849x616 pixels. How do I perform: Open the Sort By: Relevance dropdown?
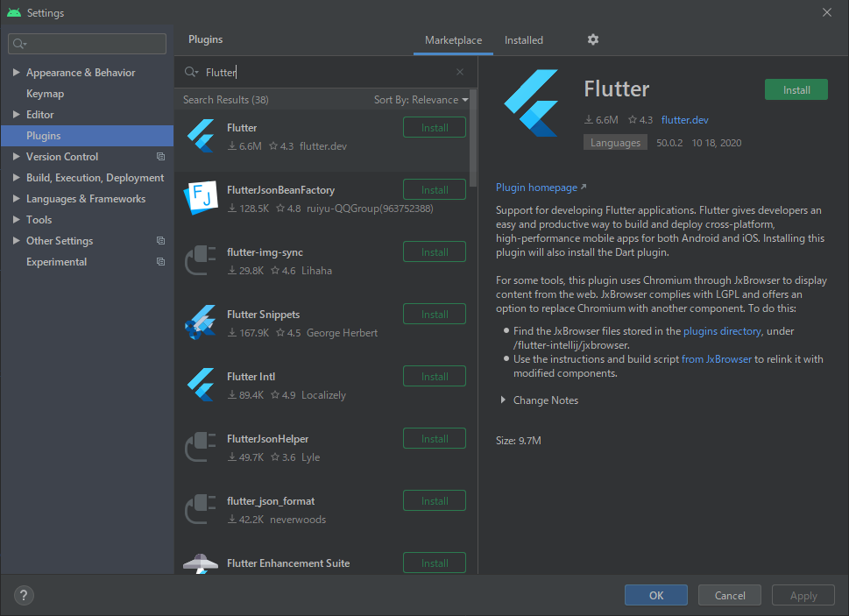[x=421, y=100]
